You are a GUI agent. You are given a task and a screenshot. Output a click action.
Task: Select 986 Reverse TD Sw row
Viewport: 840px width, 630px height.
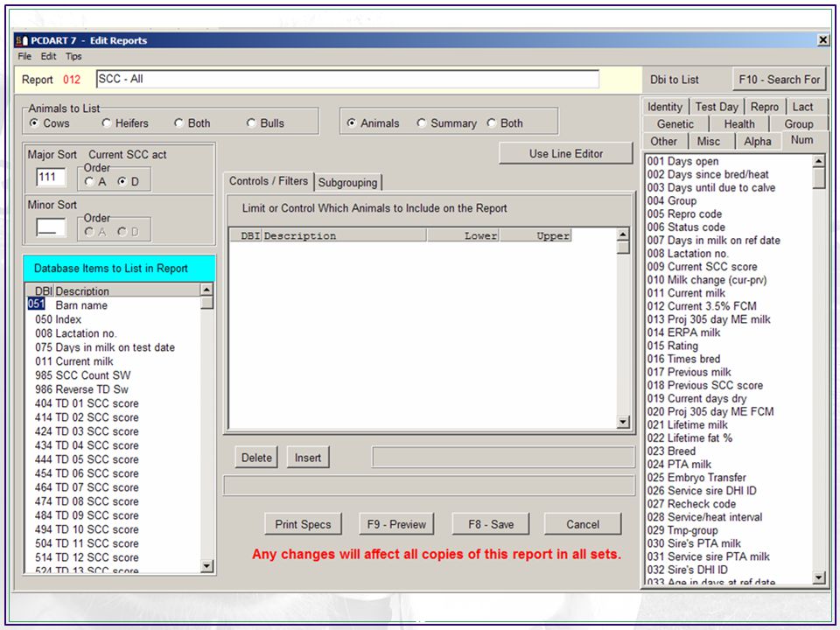(113, 388)
